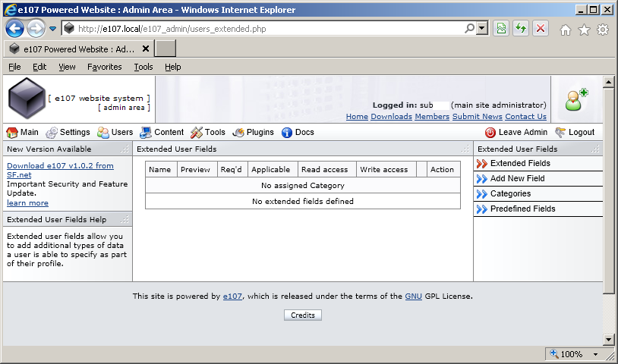This screenshot has height=364, width=618.
Task: Click the Credits button
Action: pyautogui.click(x=303, y=315)
